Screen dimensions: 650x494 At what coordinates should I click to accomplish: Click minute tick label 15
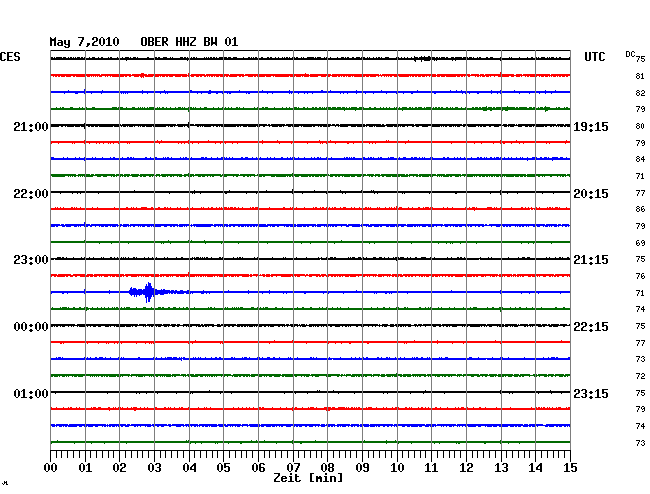coord(570,467)
